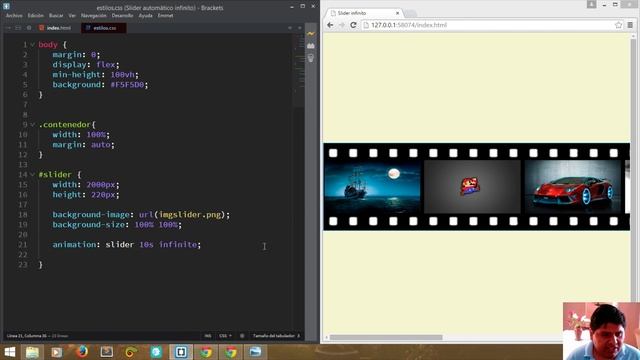Collapse the body rule fold arrow

(x=33, y=44)
